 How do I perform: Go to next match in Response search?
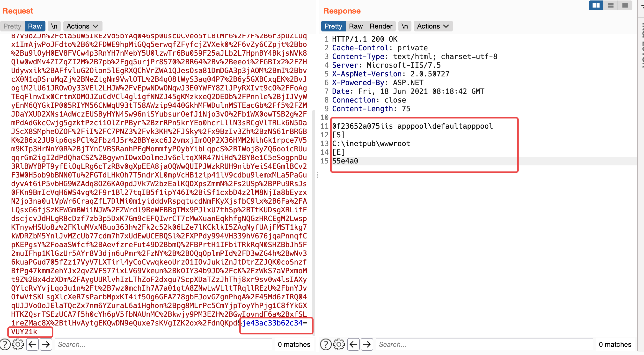367,344
